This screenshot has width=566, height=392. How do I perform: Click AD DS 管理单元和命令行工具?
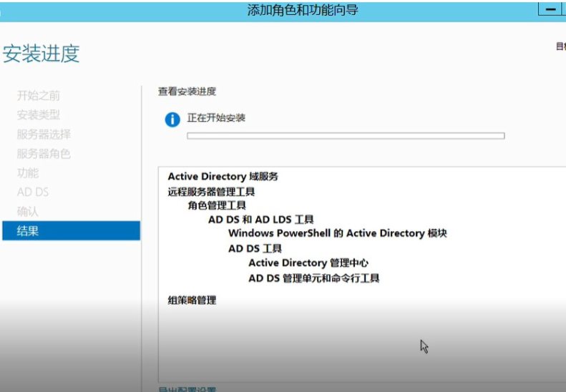click(x=313, y=278)
